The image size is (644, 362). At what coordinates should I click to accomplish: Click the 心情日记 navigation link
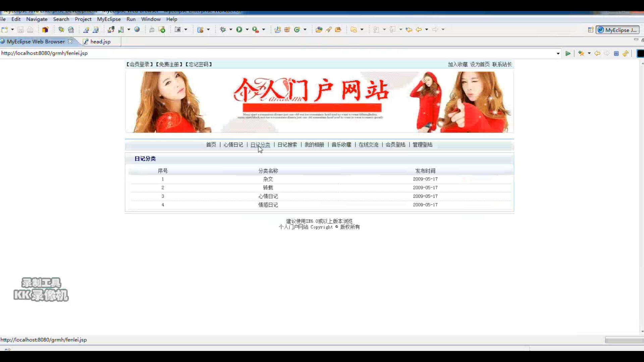[x=233, y=145]
